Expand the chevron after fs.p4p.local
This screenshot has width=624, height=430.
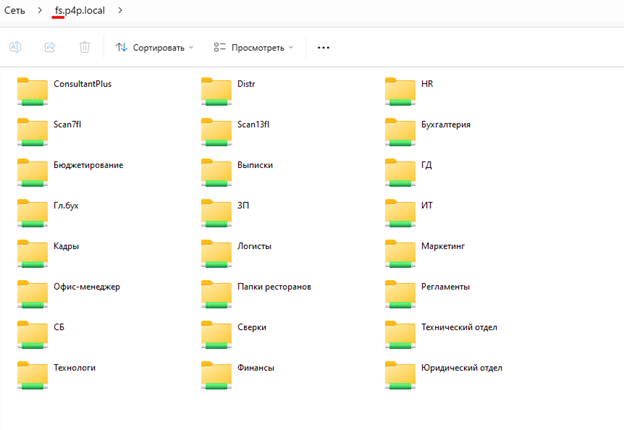click(121, 10)
